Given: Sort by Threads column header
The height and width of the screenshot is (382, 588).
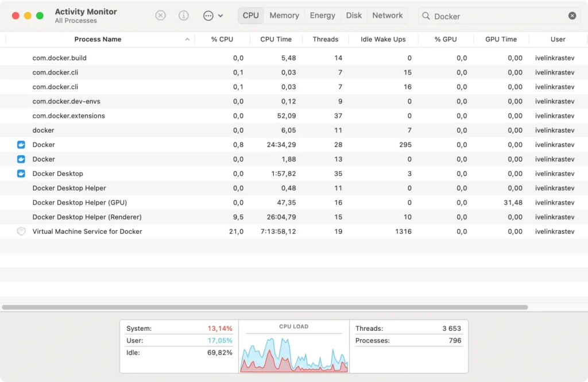Looking at the screenshot, I should (x=326, y=40).
